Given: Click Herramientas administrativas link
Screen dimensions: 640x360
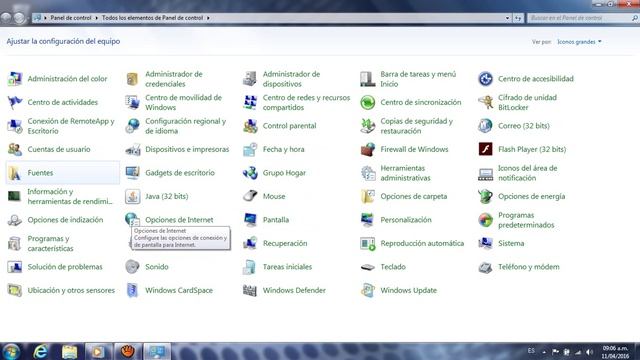Looking at the screenshot, I should [x=405, y=173].
